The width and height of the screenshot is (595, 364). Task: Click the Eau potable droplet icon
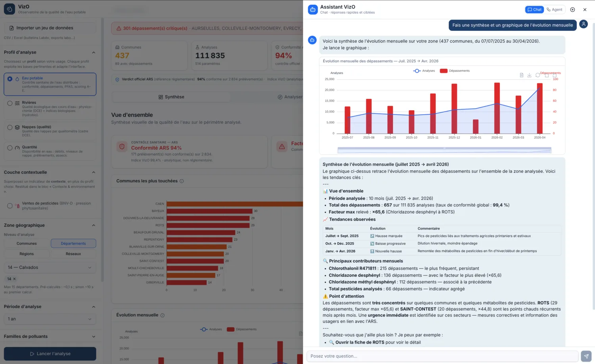pos(17,79)
